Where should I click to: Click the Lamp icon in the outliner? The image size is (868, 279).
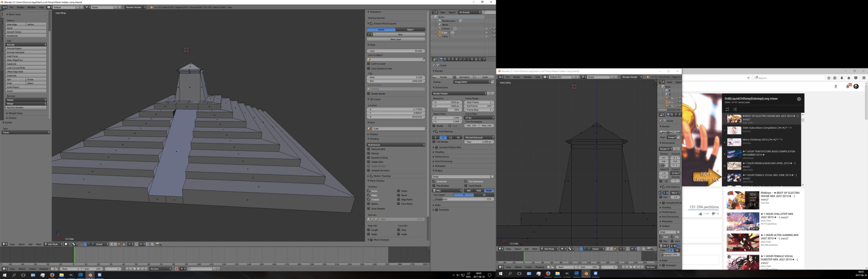[440, 36]
